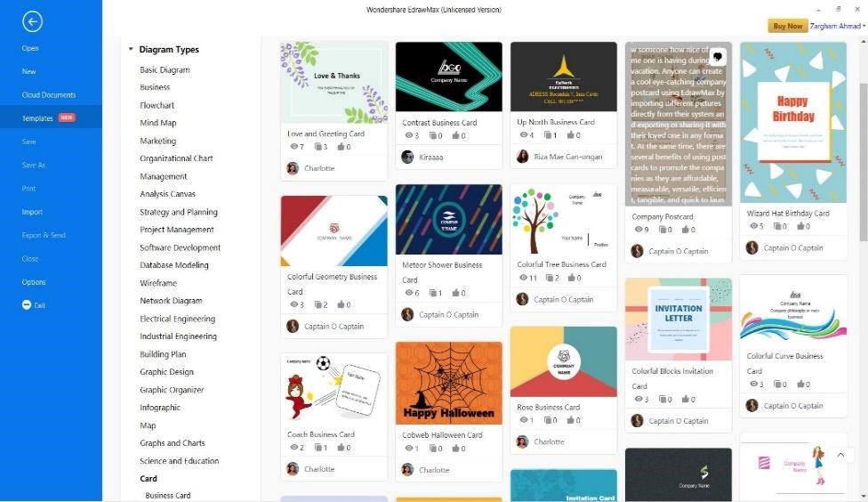This screenshot has height=502, width=868.
Task: Click the Exit minus-circle icon
Action: (x=27, y=304)
